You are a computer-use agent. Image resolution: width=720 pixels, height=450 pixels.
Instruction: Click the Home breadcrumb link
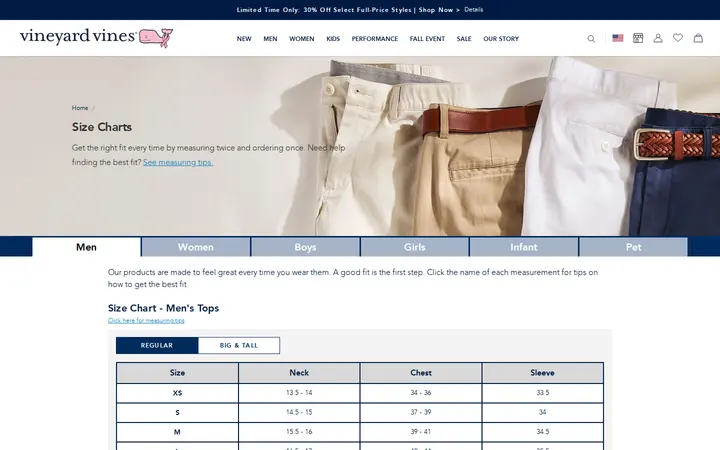click(x=80, y=108)
